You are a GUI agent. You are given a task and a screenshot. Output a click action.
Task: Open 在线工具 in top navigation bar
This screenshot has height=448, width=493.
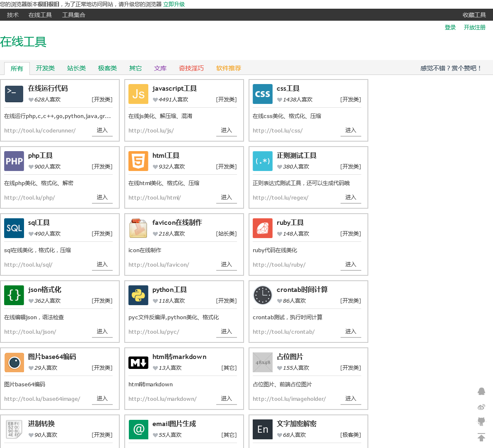pos(40,15)
